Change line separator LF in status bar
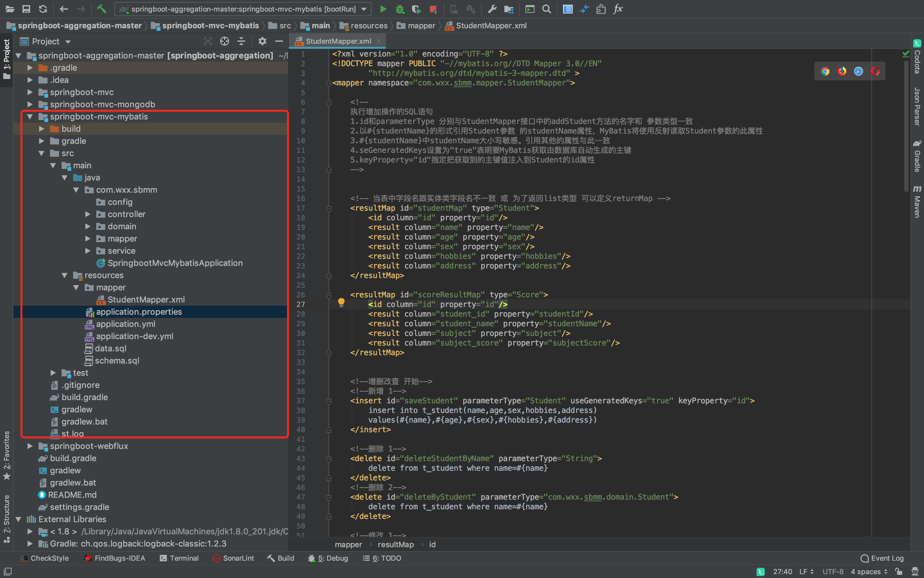The image size is (924, 578). (x=806, y=572)
